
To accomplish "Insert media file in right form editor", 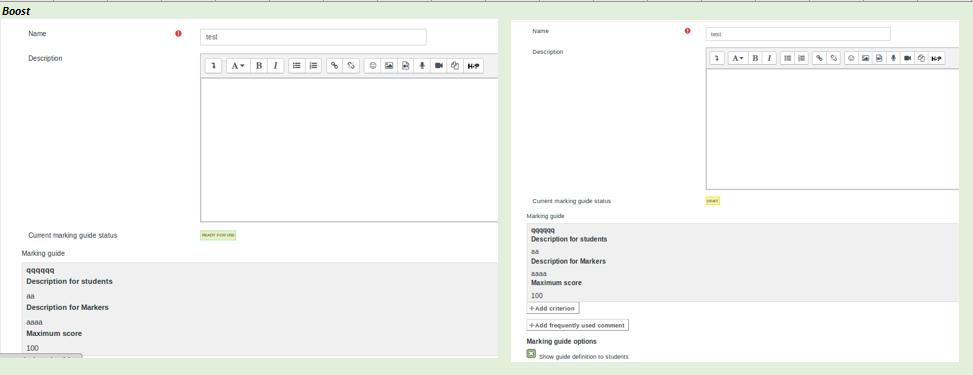I will pyautogui.click(x=879, y=58).
